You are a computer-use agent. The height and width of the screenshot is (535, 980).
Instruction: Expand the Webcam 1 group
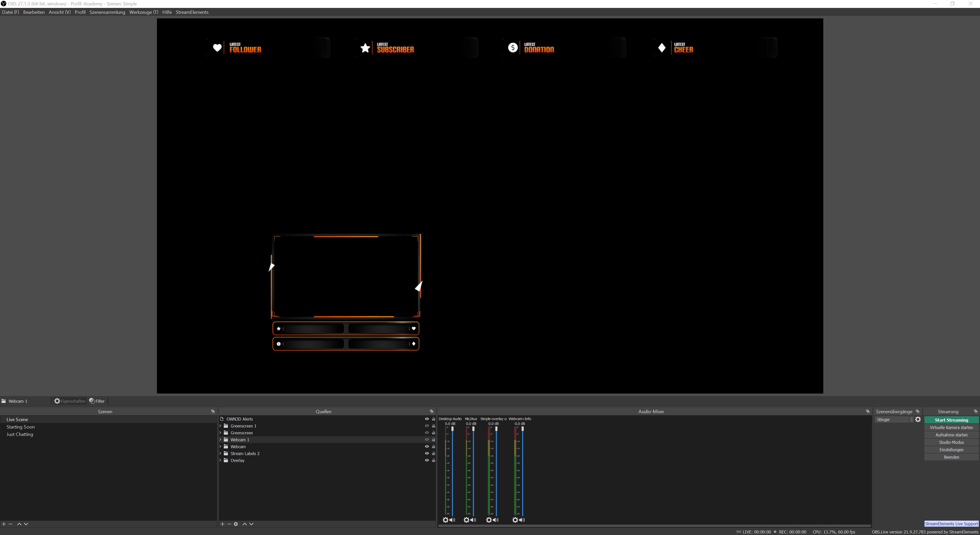[220, 440]
